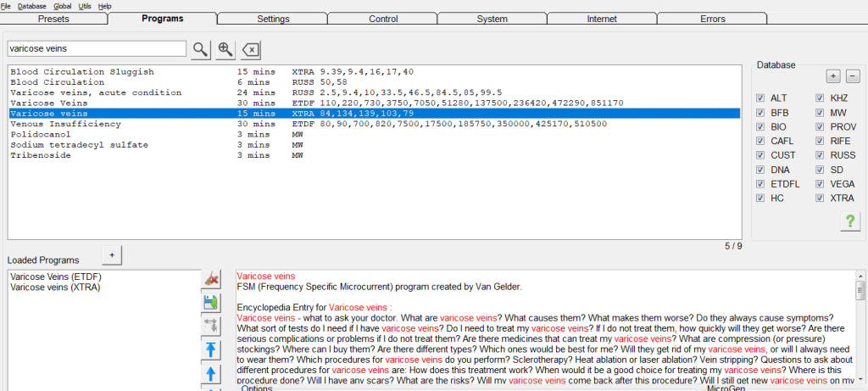Uncheck the ALT database checkbox

pyautogui.click(x=760, y=98)
